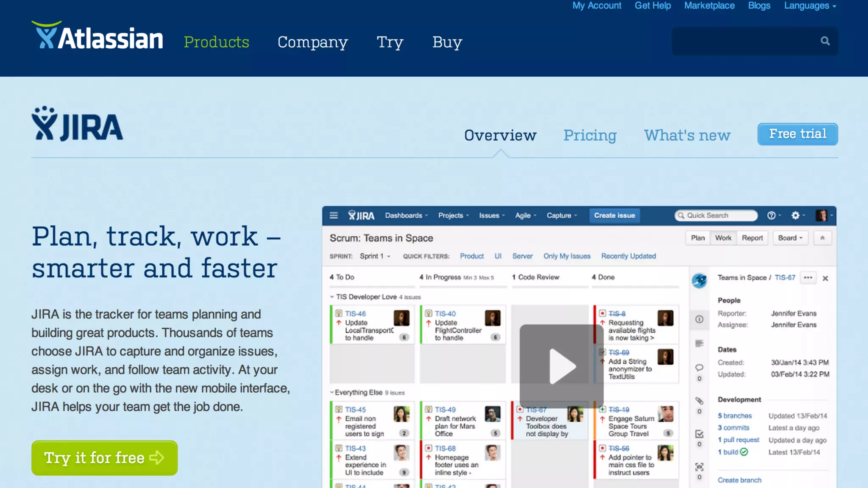Open the My Account link

point(596,6)
